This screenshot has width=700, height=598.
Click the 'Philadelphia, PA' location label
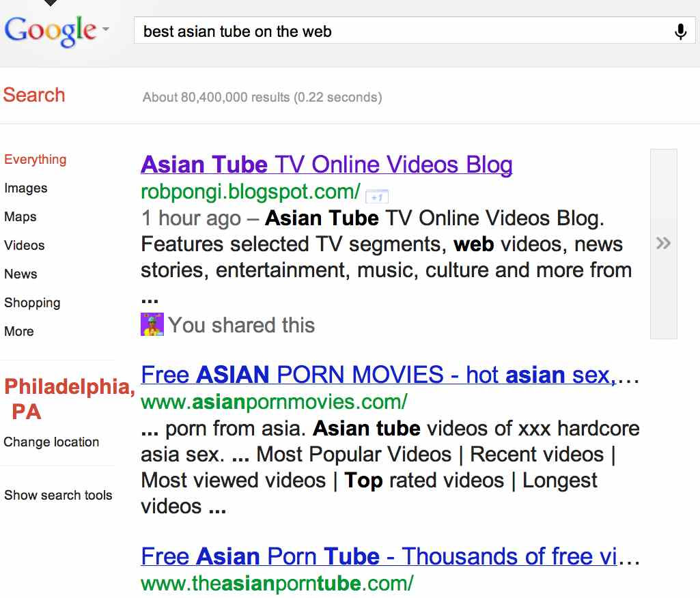point(69,399)
